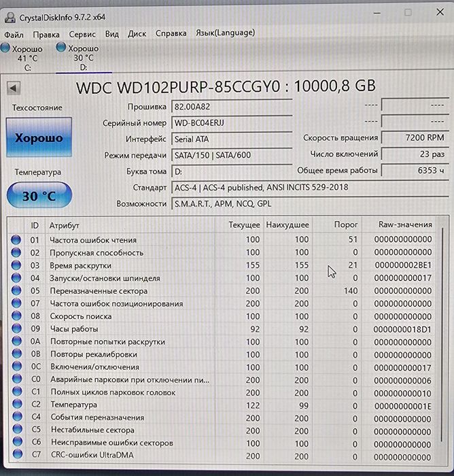Click the Raw-значения column header
The height and width of the screenshot is (476, 454).
[399, 224]
